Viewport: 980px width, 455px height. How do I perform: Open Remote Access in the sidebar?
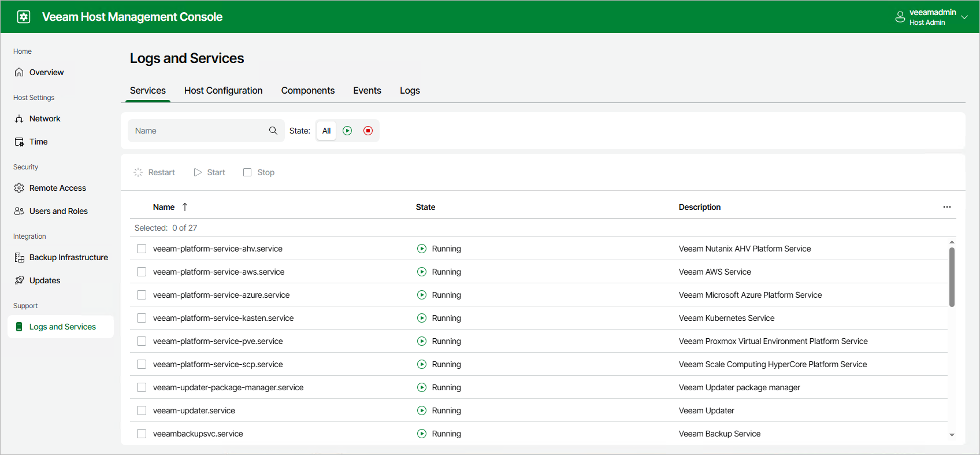click(x=61, y=188)
